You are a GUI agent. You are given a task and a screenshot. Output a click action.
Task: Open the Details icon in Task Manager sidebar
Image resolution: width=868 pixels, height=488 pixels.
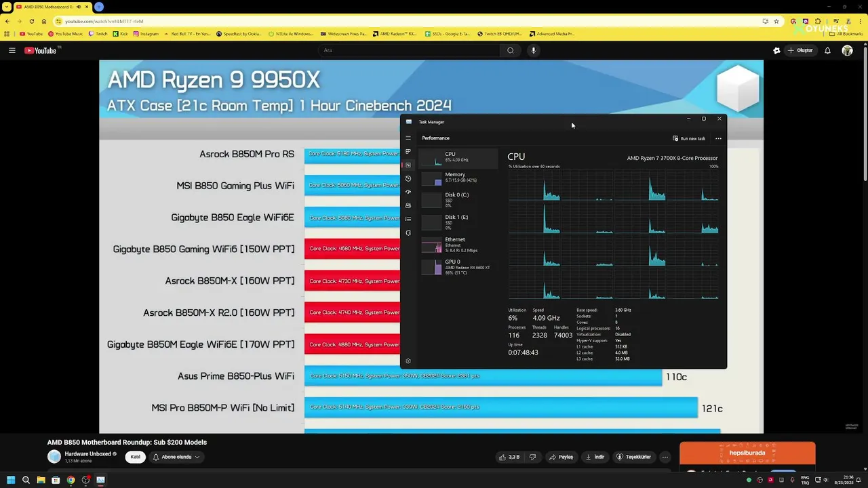coord(408,219)
